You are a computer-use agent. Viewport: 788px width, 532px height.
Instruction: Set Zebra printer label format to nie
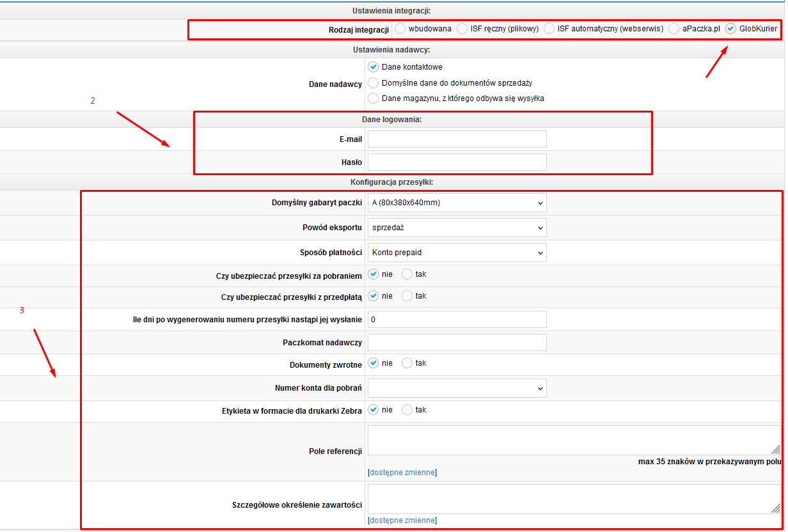[x=374, y=410]
